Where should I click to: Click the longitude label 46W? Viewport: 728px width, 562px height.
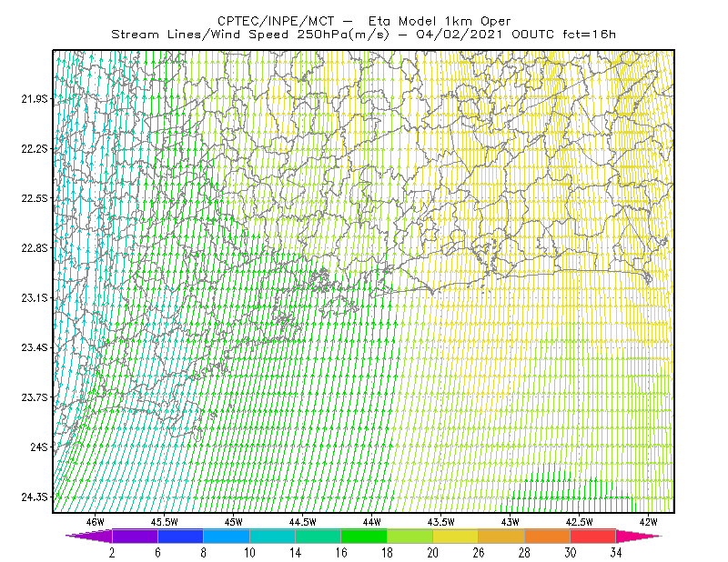click(96, 522)
